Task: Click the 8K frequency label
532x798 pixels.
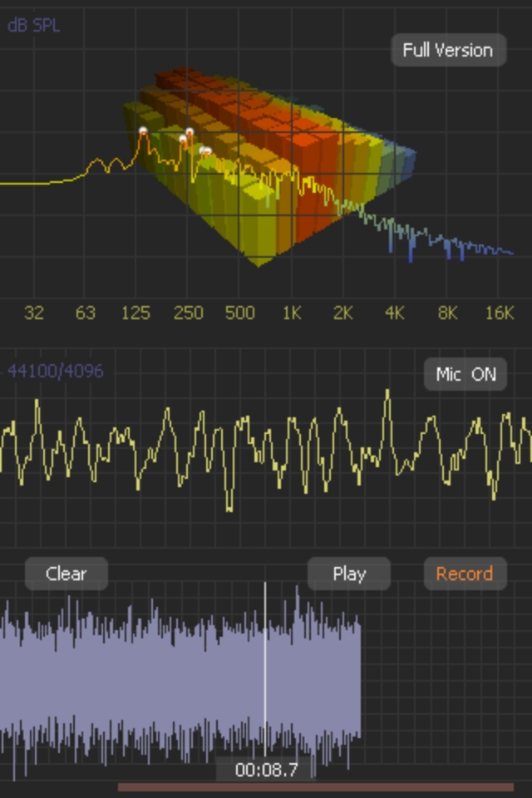Action: pos(447,313)
